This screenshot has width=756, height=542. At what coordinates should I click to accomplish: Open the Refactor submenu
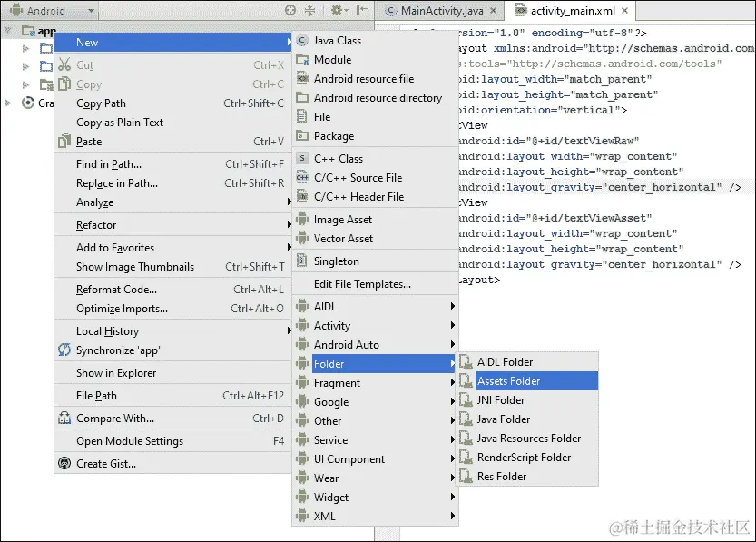coord(173,225)
